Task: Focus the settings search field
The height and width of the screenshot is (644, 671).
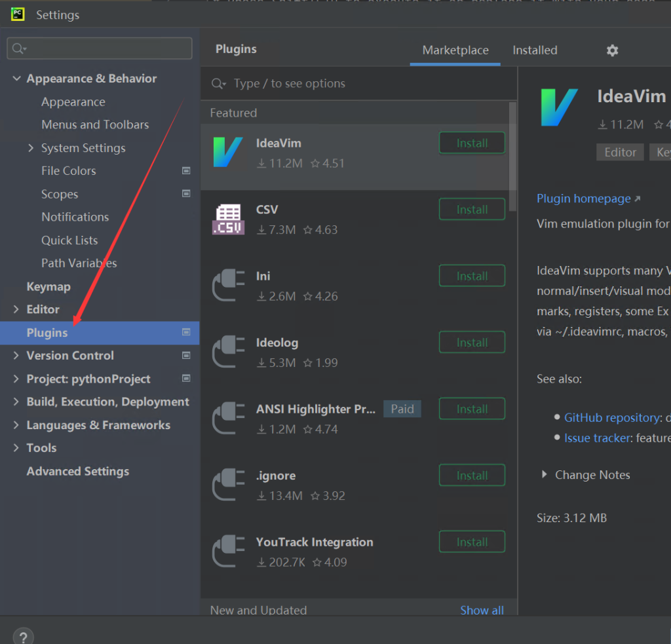Action: [x=100, y=48]
